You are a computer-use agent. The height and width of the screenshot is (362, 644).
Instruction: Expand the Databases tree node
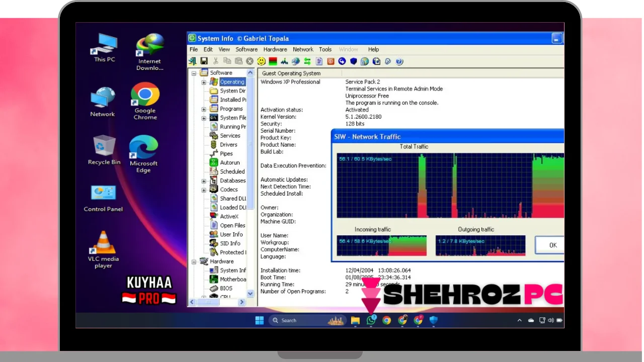coord(204,181)
